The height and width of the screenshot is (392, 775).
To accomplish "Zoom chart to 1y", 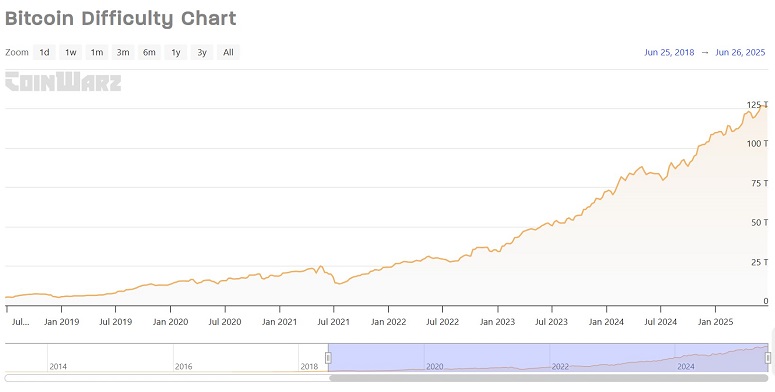I will click(175, 52).
